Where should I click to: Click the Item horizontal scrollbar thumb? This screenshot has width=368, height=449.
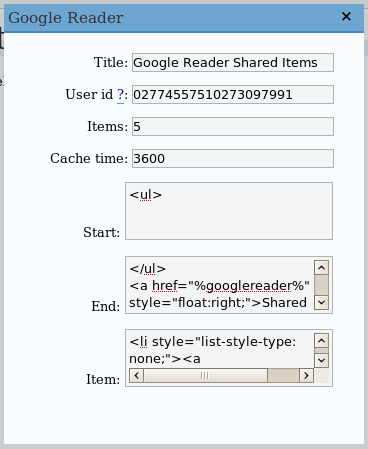[205, 375]
